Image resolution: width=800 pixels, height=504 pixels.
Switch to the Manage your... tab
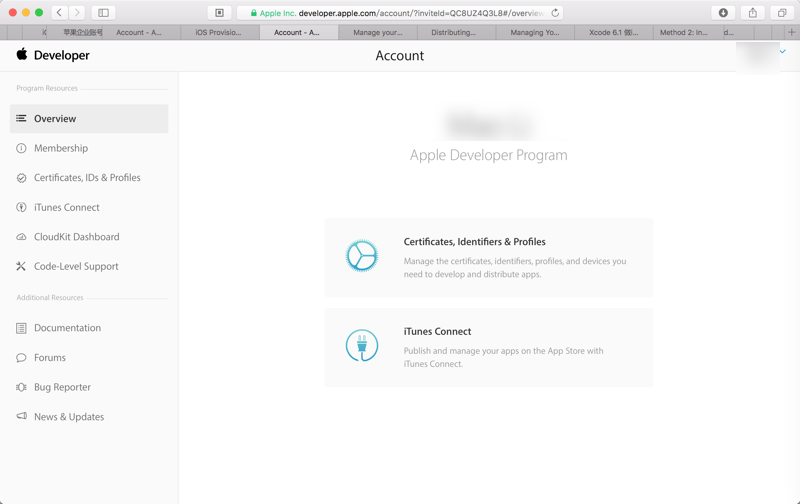point(378,32)
